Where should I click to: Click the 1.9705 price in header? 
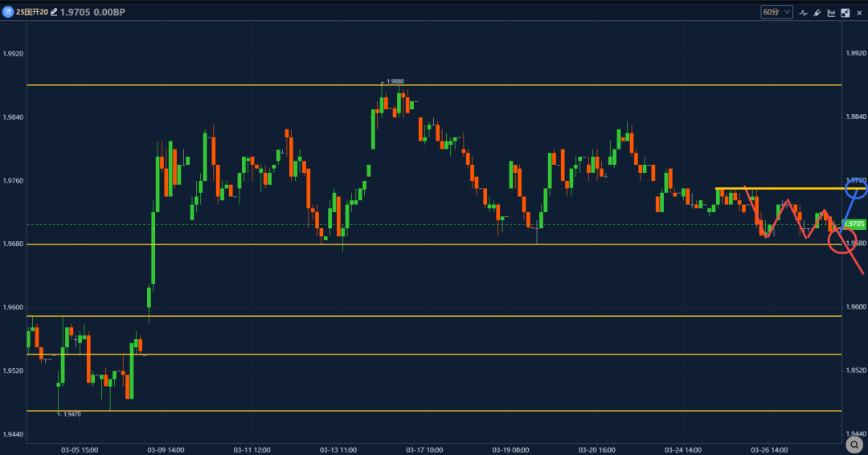pos(75,12)
